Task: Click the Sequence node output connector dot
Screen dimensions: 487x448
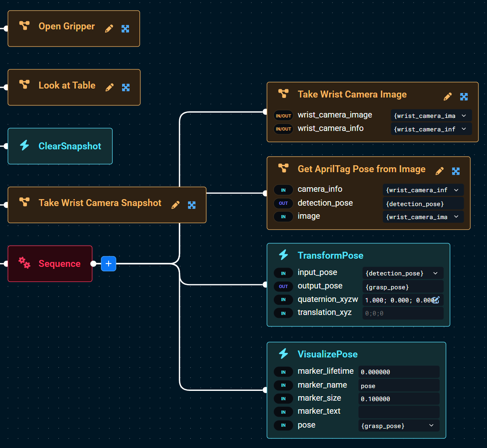Action: tap(93, 264)
